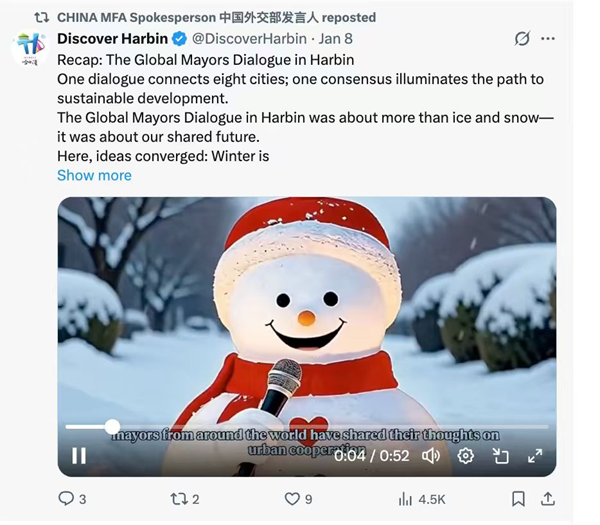Share the post via upload icon

[548, 499]
